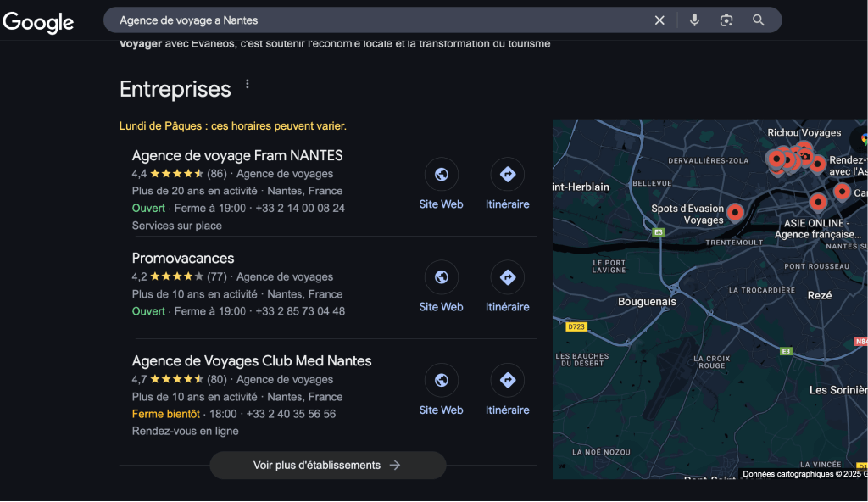Click 'Bouguenais' on the map
This screenshot has height=502, width=868.
pyautogui.click(x=647, y=302)
